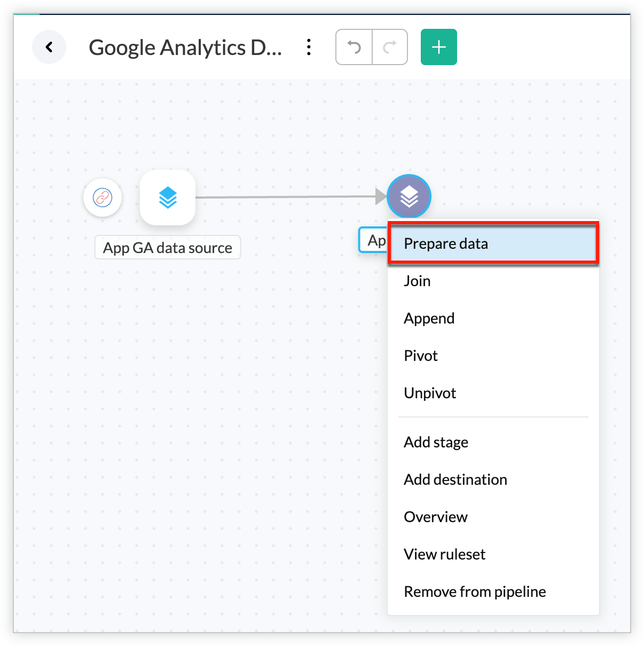The image size is (644, 646).
Task: Open Overview from the context menu
Action: (x=436, y=517)
